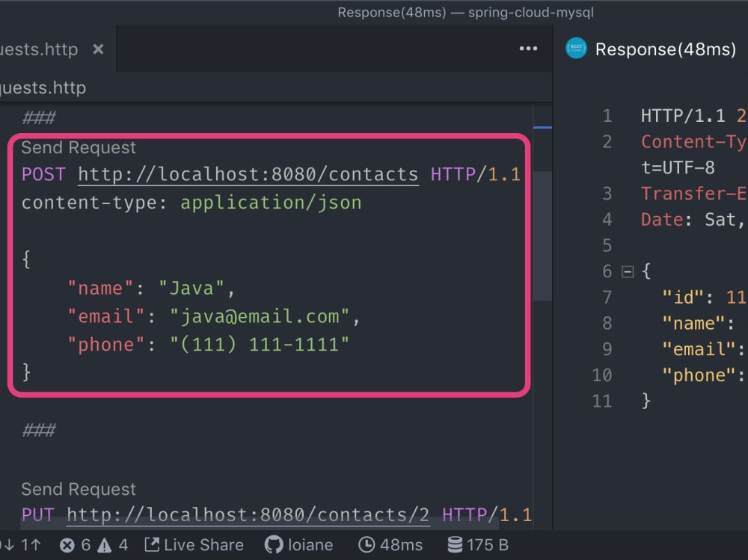Screen dimensions: 748x560
Task: Click the GitHub loiane account in status bar
Action: pyautogui.click(x=298, y=545)
